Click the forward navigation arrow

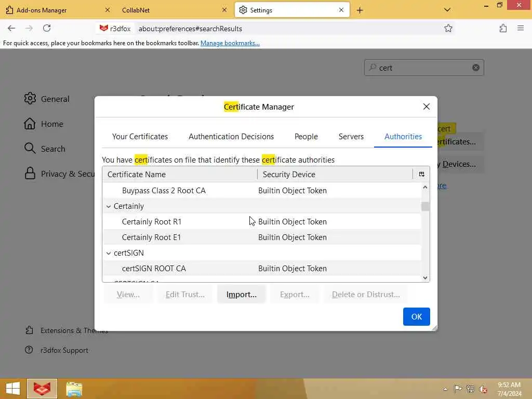(29, 29)
